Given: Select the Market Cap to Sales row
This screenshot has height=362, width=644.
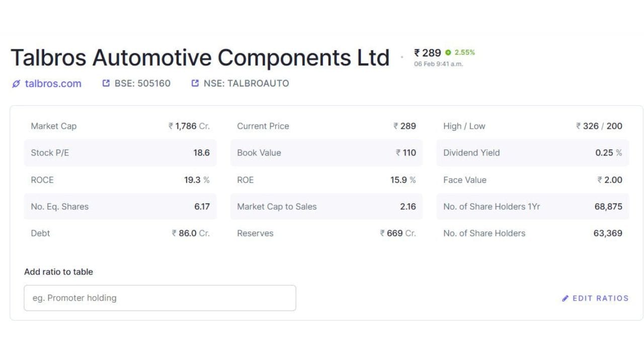Looking at the screenshot, I should [326, 207].
